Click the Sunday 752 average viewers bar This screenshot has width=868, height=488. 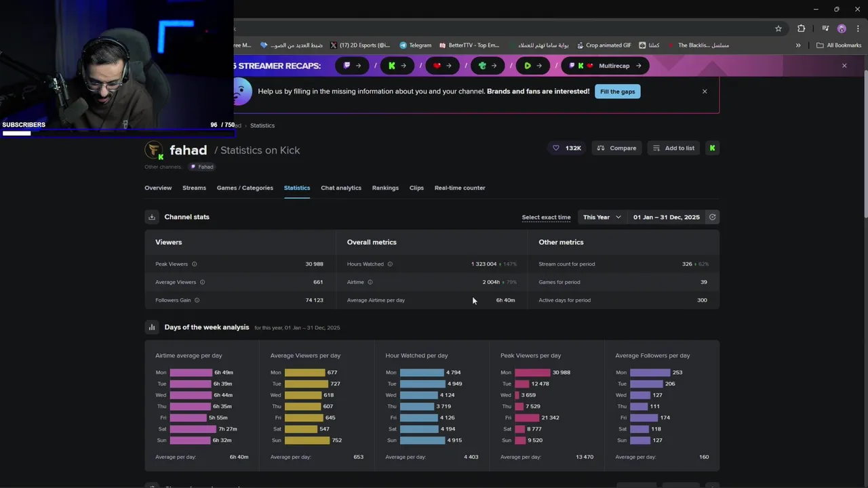pos(307,441)
